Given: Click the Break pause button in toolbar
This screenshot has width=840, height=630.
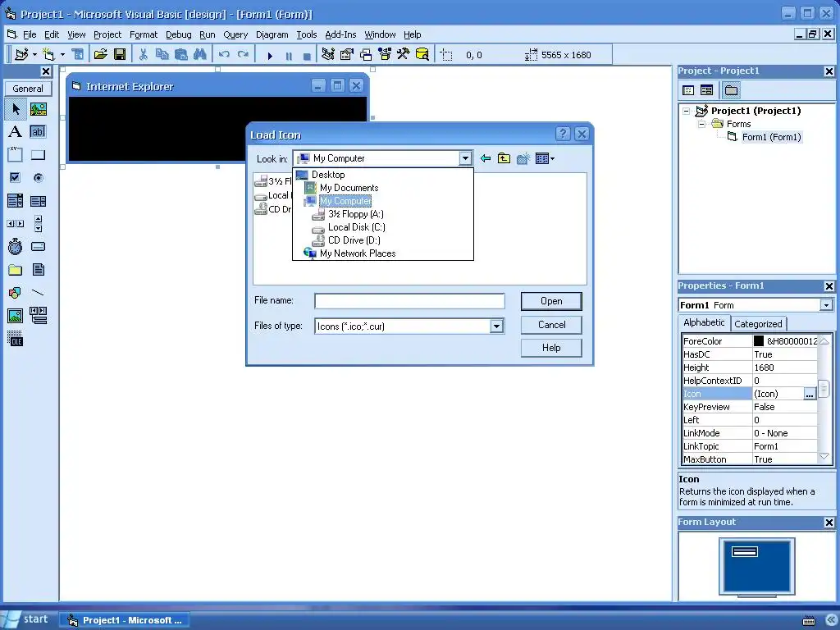Looking at the screenshot, I should click(x=289, y=55).
